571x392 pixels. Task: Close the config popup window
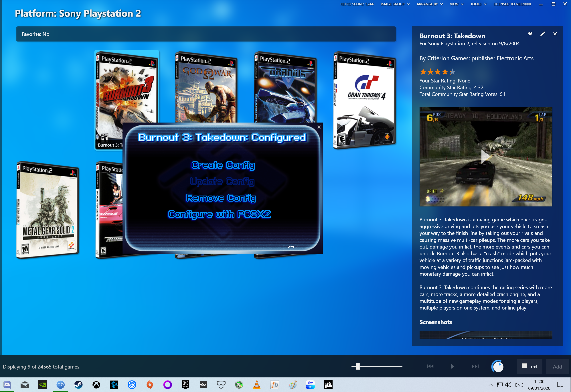[x=319, y=127]
